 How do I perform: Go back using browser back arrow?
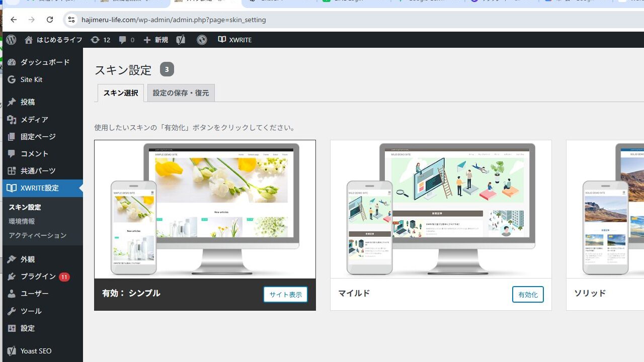tap(14, 20)
